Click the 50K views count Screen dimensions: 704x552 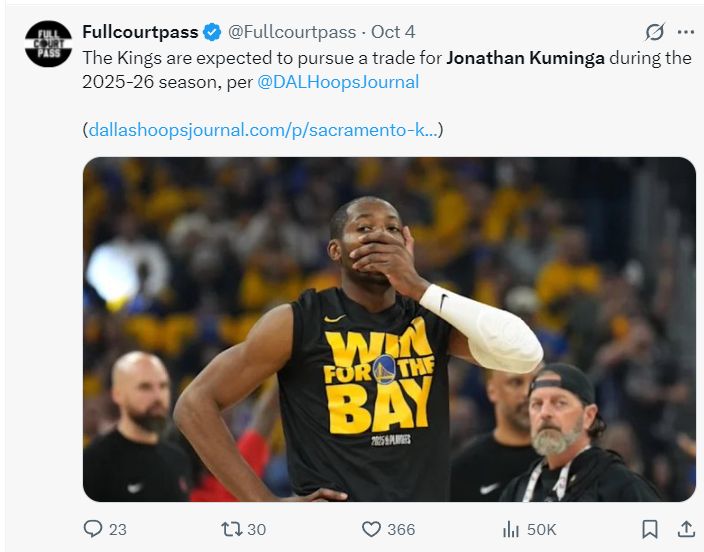click(542, 529)
